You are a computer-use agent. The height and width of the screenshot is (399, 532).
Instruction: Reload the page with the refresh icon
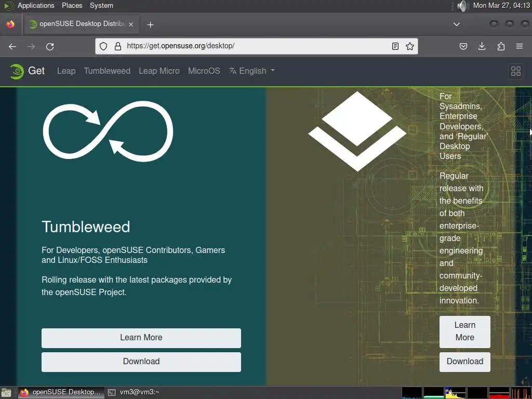[x=50, y=46]
